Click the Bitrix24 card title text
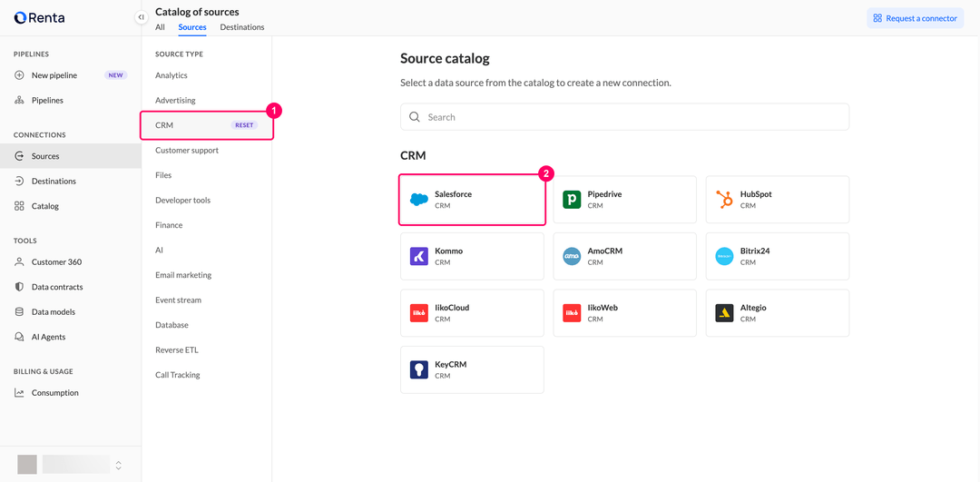 754,251
